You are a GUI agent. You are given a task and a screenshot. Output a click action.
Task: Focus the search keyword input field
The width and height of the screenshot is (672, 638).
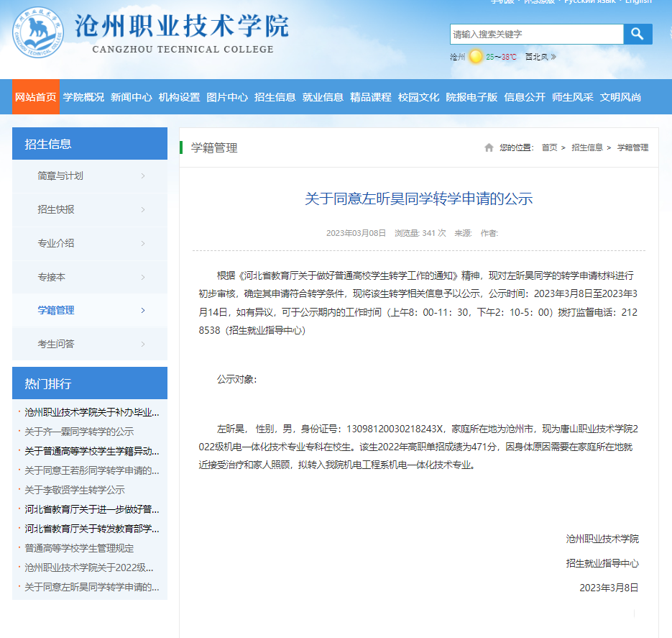tap(535, 34)
